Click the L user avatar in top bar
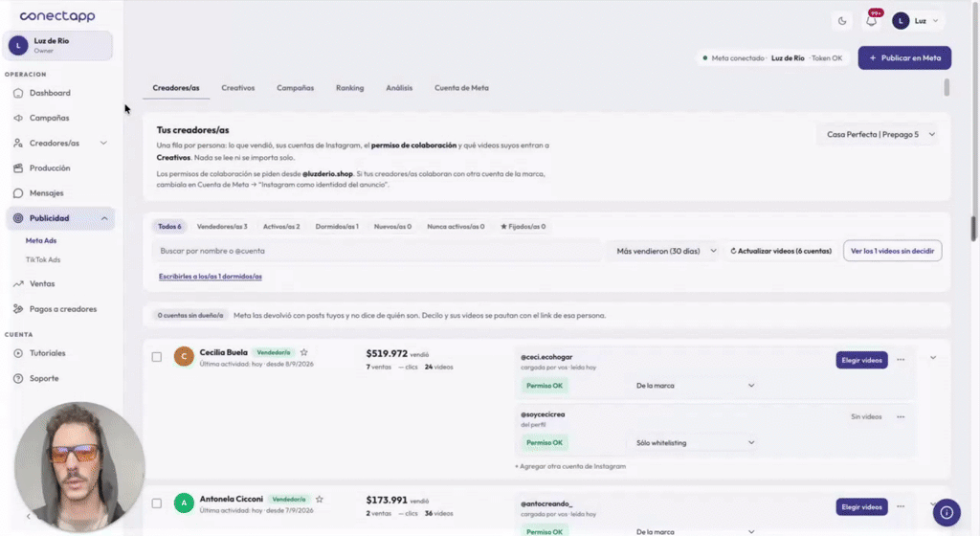Image resolution: width=980 pixels, height=536 pixels. coord(901,21)
